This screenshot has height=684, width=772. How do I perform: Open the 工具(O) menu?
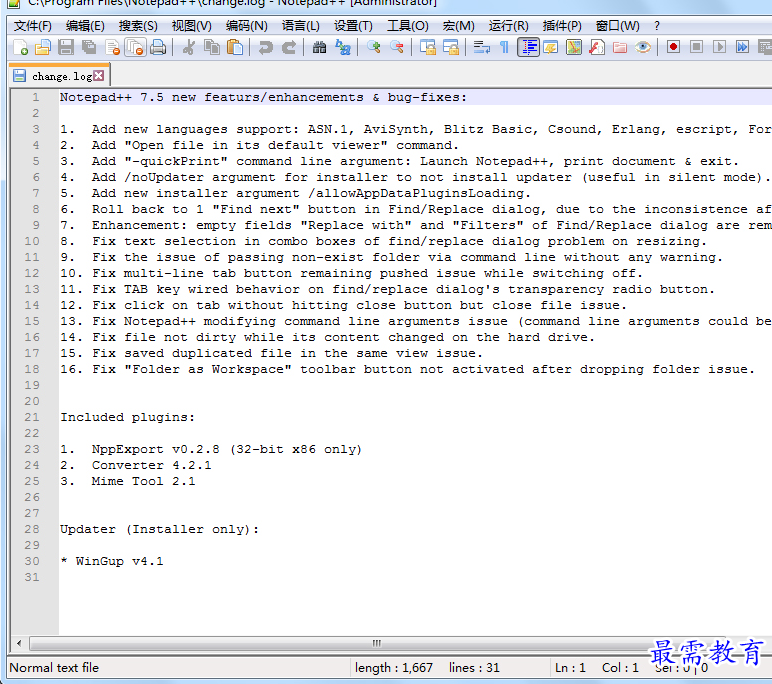408,26
